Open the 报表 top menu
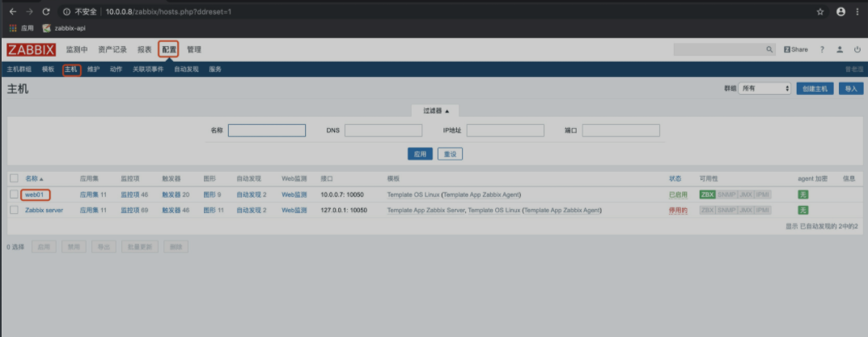868x337 pixels. point(145,49)
